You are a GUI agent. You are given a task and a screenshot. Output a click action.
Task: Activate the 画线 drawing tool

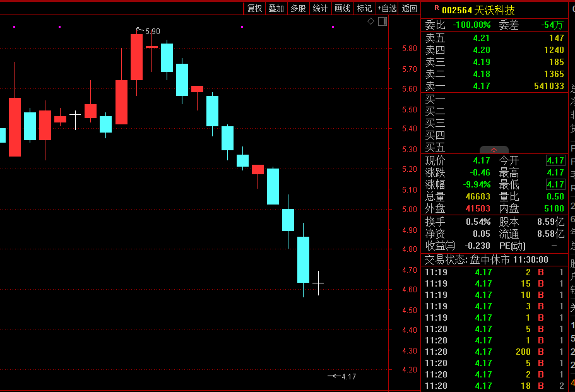pyautogui.click(x=342, y=8)
